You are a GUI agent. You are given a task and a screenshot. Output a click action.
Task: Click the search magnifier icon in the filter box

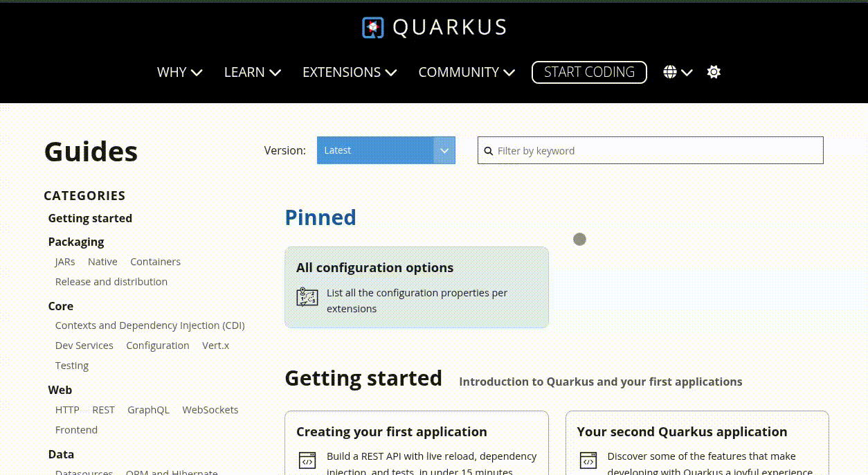coord(489,151)
